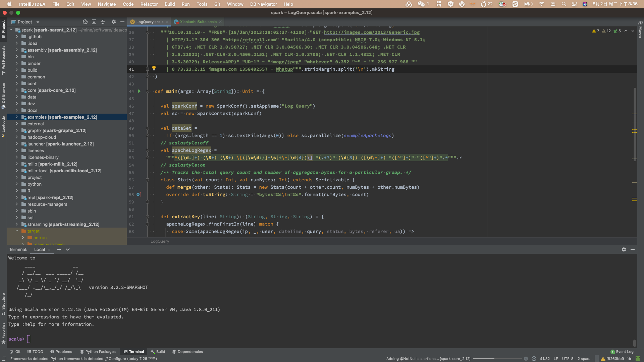Open macOS Control Center
The image size is (644, 362).
tap(575, 4)
